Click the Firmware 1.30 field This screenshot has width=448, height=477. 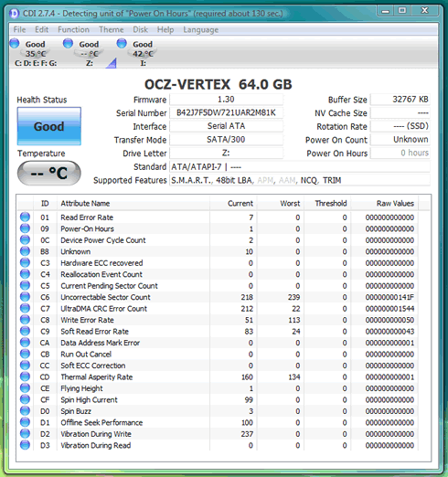tap(226, 100)
